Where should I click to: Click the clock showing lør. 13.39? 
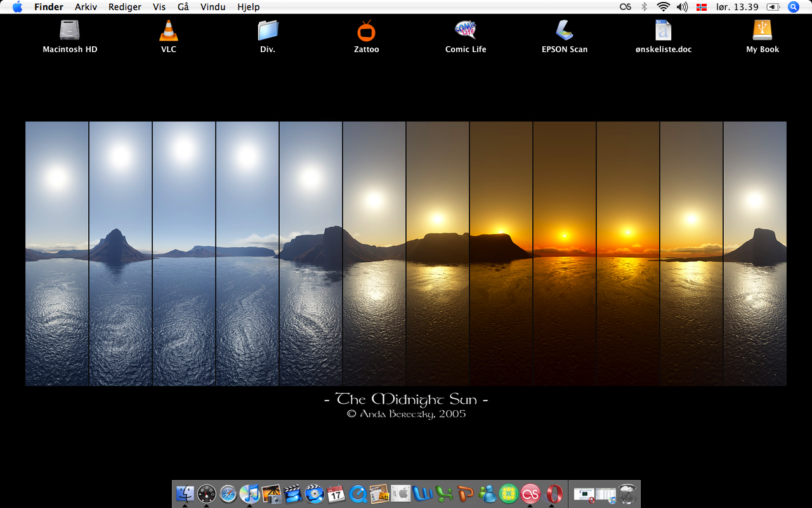[737, 7]
